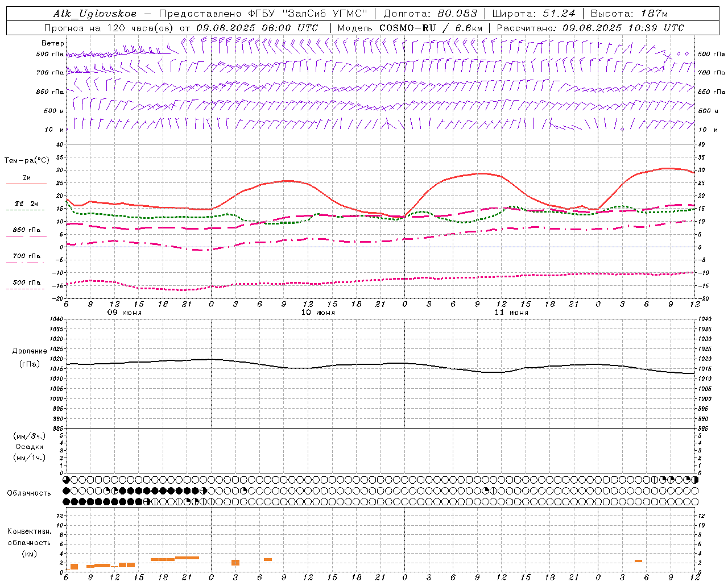Click the (мм/3ч.) precipitation unit label

pos(29,436)
